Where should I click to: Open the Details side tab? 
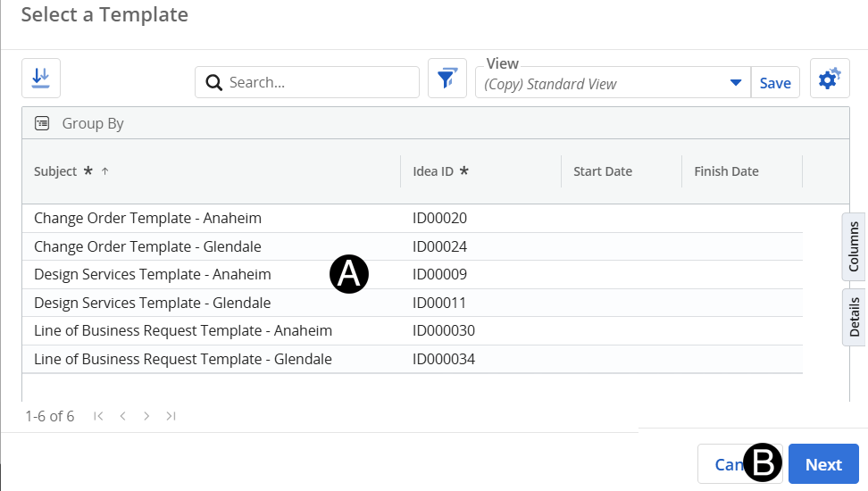[854, 317]
